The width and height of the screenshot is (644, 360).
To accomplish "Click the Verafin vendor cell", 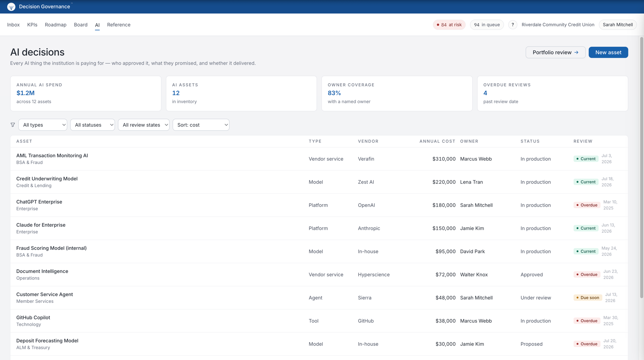I will pos(366,159).
